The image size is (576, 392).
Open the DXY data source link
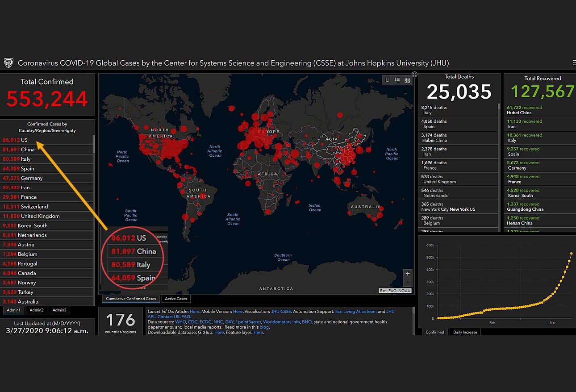coord(230,322)
